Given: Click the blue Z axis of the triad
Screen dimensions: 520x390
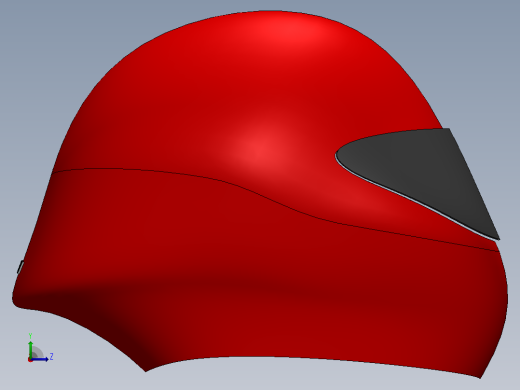Looking at the screenshot, I should pyautogui.click(x=40, y=359).
